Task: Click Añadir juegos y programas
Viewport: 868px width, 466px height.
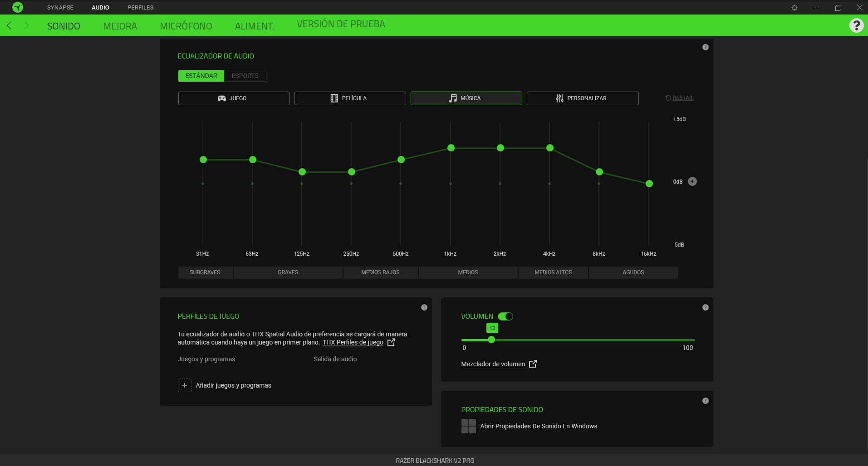Action: [x=233, y=385]
